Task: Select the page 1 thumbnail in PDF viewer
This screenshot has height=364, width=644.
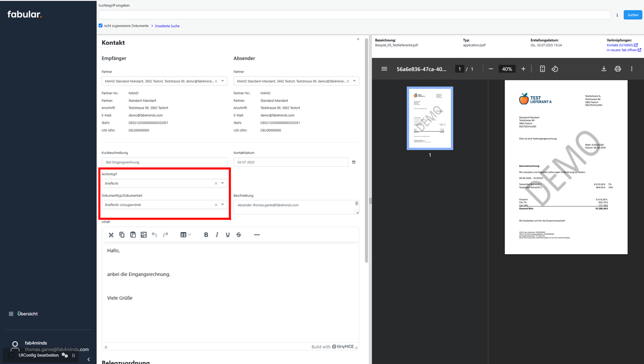Action: [430, 118]
